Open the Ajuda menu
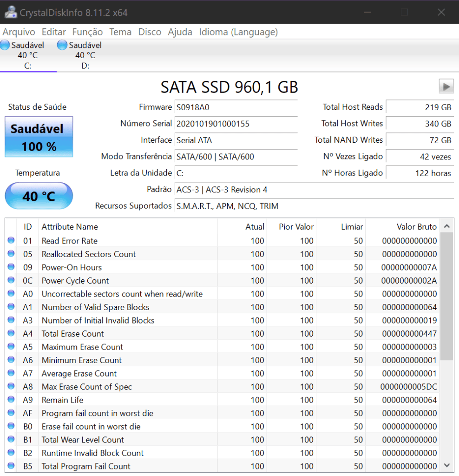Screen dimensions: 459x476 [180, 32]
